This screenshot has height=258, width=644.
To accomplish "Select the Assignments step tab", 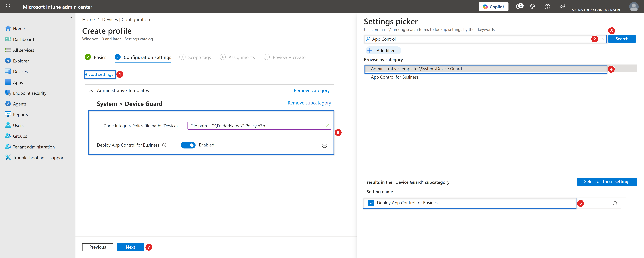I will pyautogui.click(x=237, y=57).
